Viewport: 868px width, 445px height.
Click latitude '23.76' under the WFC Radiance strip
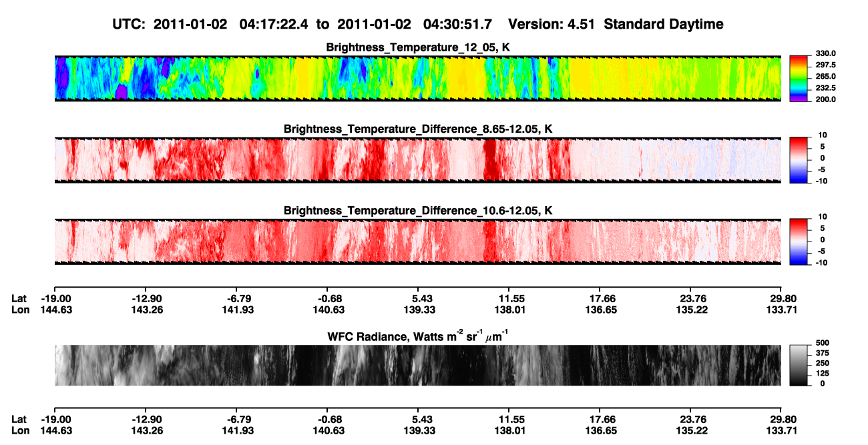click(692, 419)
